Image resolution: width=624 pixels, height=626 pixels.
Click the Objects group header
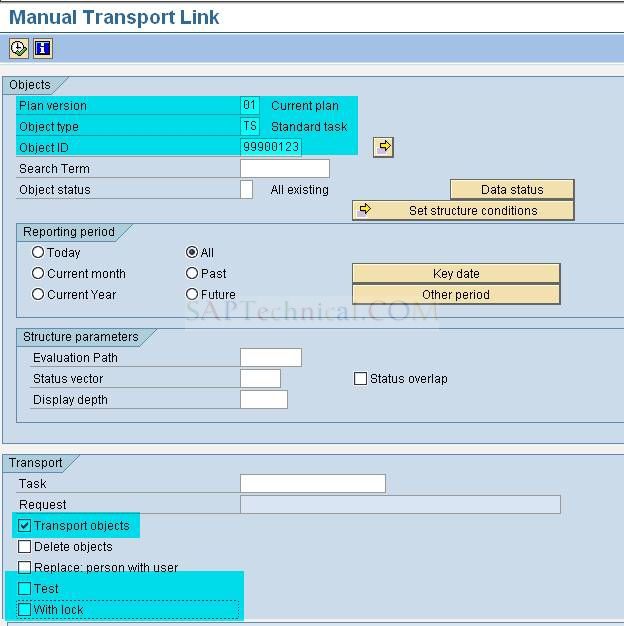(x=30, y=85)
